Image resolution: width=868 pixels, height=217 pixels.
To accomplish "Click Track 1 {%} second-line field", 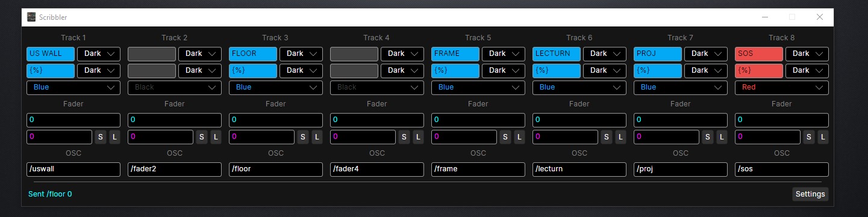I will 51,70.
